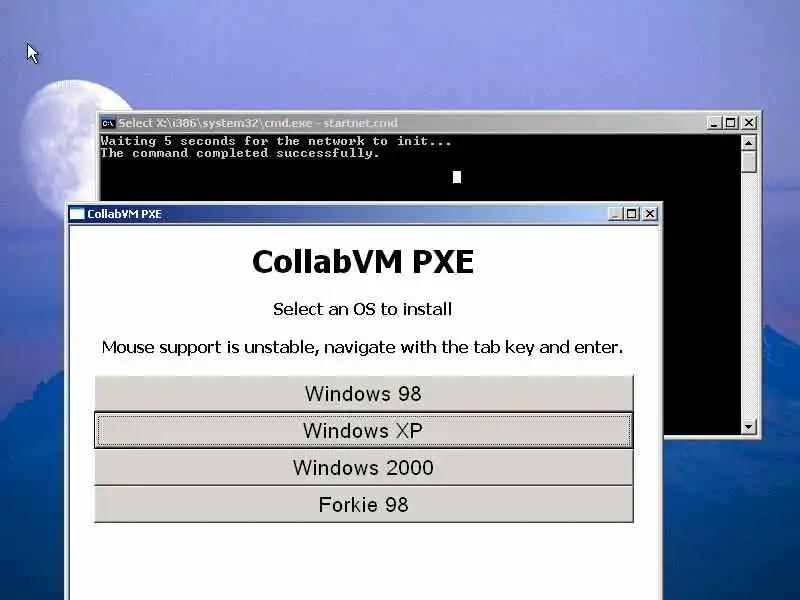The height and width of the screenshot is (600, 800).
Task: Maximize the cmd.exe console window
Action: point(731,123)
